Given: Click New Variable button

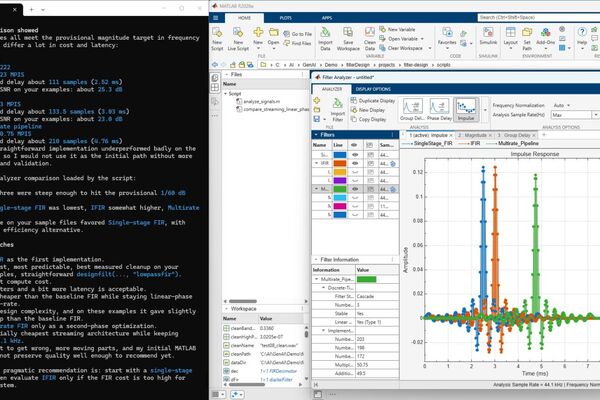Looking at the screenshot, I should tap(397, 29).
